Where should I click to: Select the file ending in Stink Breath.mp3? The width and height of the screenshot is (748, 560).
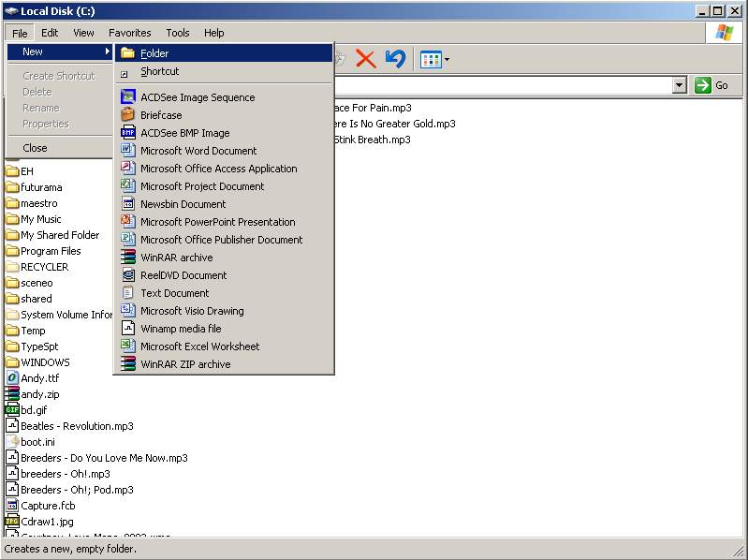[373, 140]
